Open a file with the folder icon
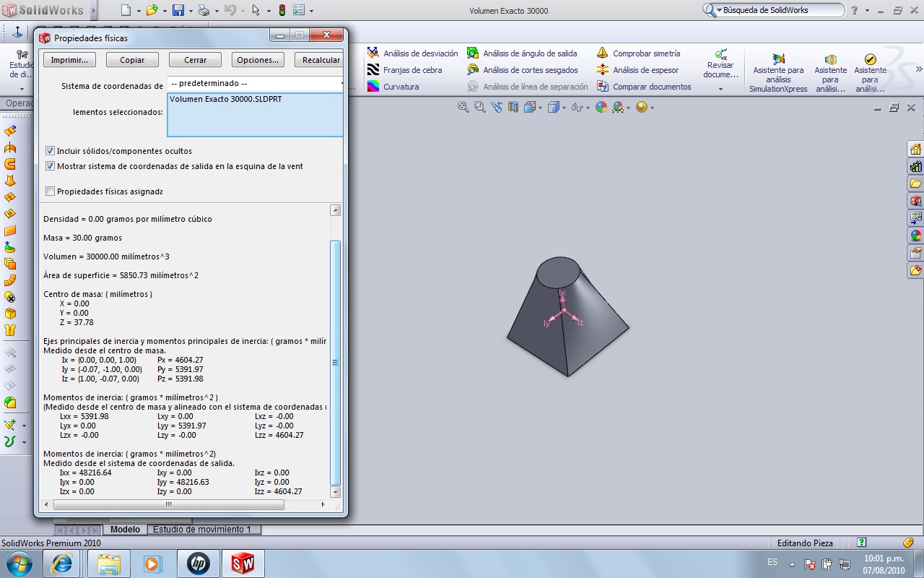Image resolution: width=924 pixels, height=578 pixels. (x=152, y=10)
